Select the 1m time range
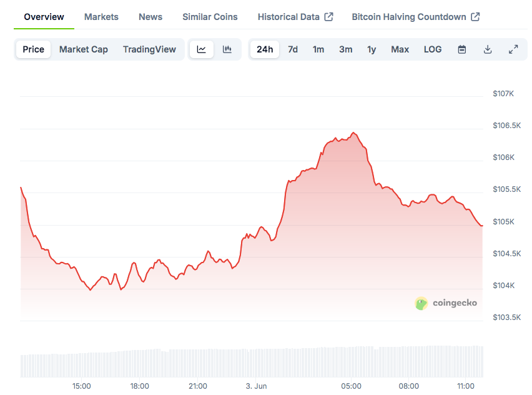532x395 pixels. point(318,49)
